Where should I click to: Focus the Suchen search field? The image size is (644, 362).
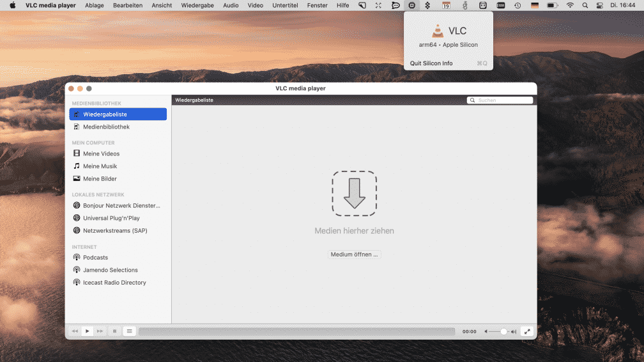coord(500,100)
